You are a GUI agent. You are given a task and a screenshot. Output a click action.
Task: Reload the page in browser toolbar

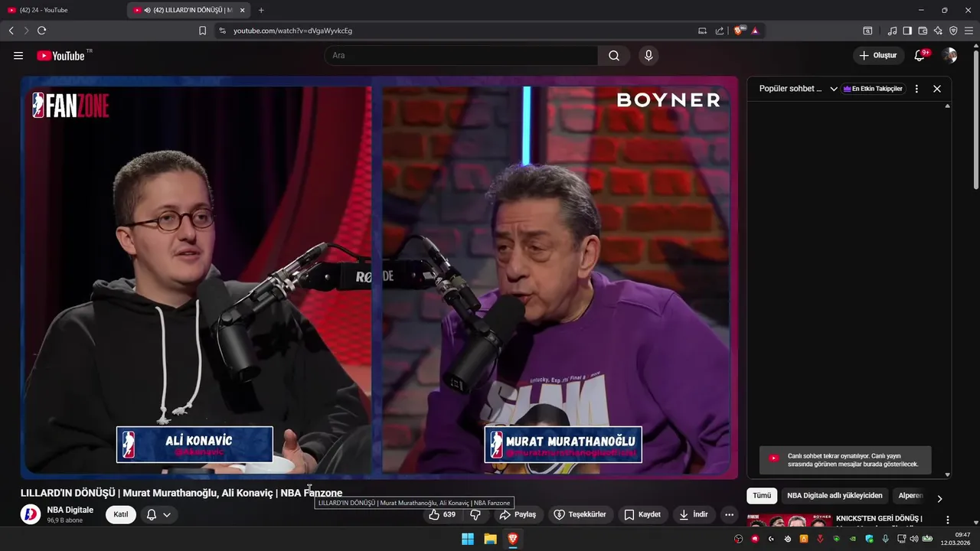41,31
